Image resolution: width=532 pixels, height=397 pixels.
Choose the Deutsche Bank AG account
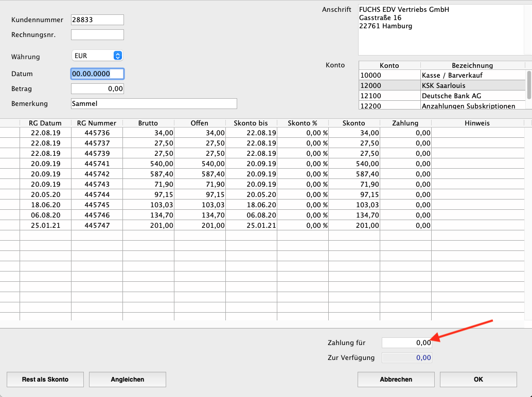click(x=441, y=96)
